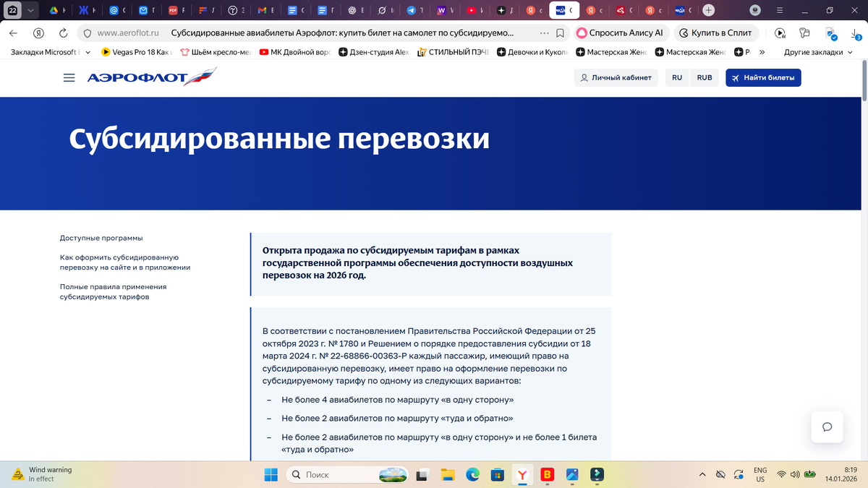Switch to the YouTube tab
The height and width of the screenshot is (488, 868).
[x=476, y=11]
